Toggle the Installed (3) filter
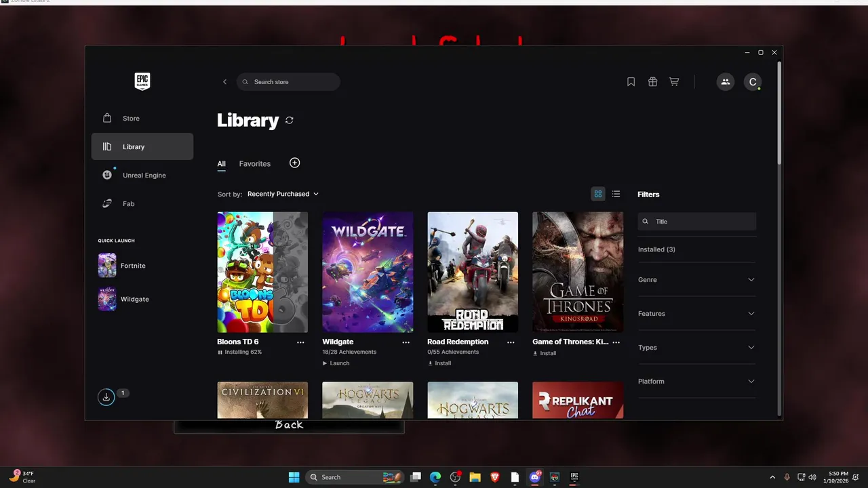This screenshot has height=488, width=868. pyautogui.click(x=656, y=249)
